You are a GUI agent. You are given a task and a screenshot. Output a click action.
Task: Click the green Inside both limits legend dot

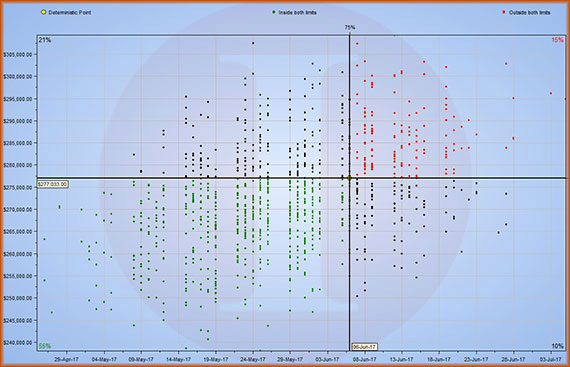coord(274,12)
